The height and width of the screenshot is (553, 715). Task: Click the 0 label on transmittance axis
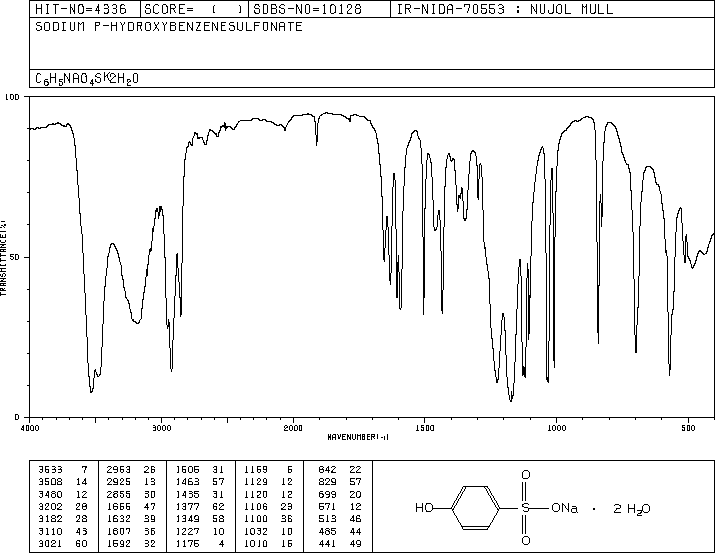[17, 417]
